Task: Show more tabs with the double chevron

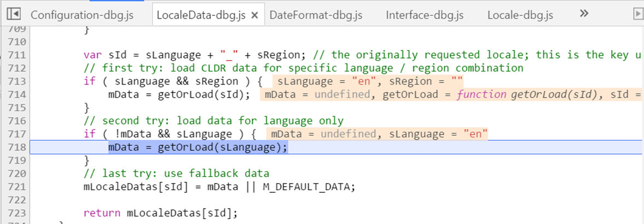Action: tap(584, 14)
